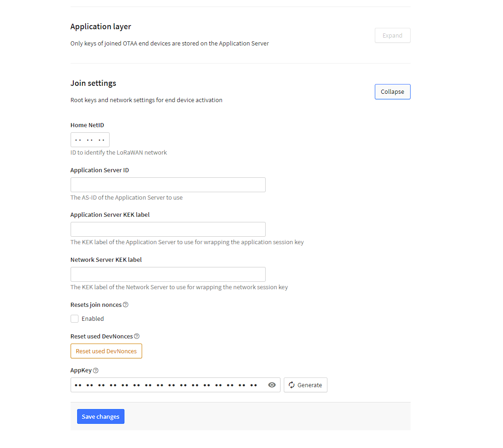Click the Enabled checkbox label text
Viewport: 503px width, 448px height.
(93, 318)
